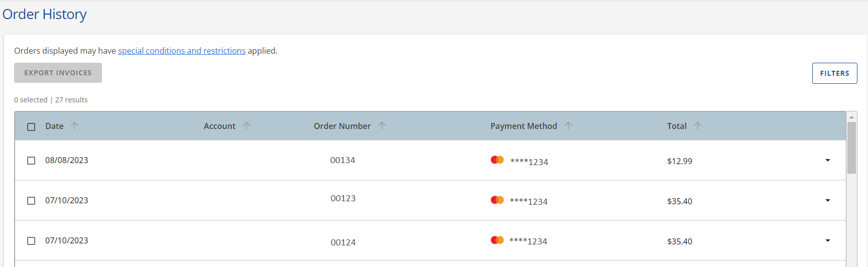The width and height of the screenshot is (868, 267).
Task: Sort by Total using arrow icon
Action: pyautogui.click(x=698, y=126)
